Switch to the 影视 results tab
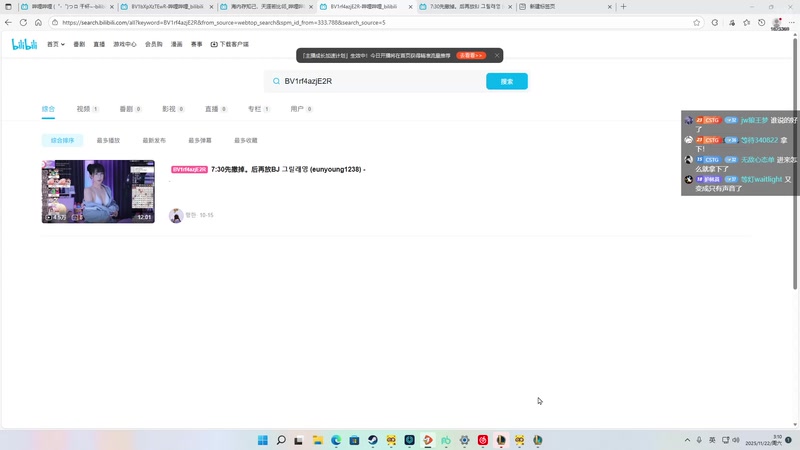The width and height of the screenshot is (800, 450). click(173, 109)
